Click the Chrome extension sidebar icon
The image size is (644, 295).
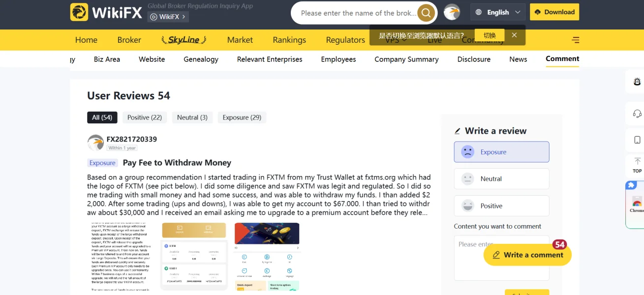point(636,204)
